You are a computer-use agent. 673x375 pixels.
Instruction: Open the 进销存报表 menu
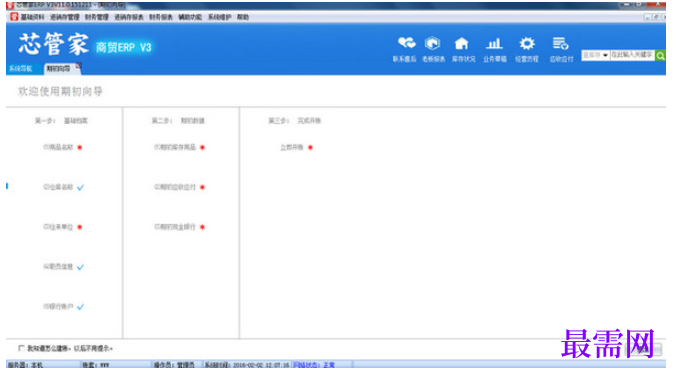coord(129,17)
